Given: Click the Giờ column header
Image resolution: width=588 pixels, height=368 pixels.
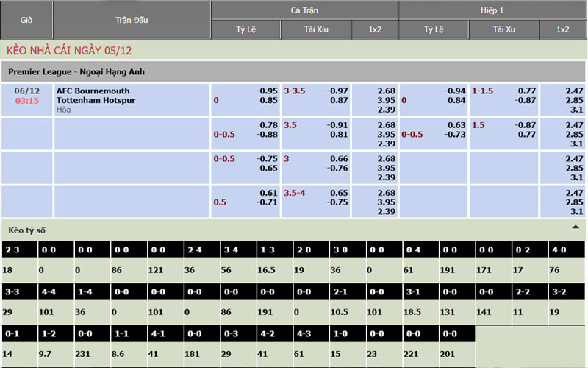Looking at the screenshot, I should click(26, 20).
